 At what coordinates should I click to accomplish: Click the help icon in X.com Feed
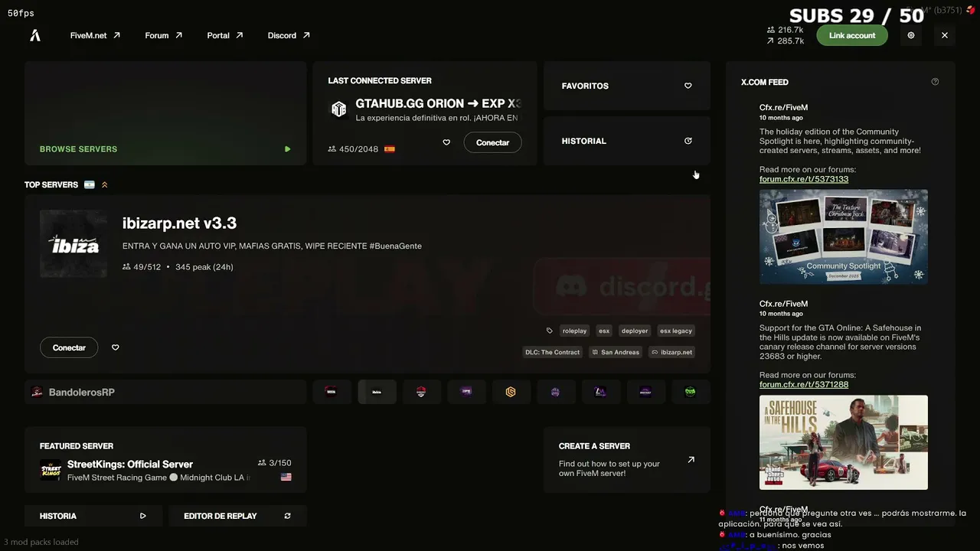tap(935, 82)
